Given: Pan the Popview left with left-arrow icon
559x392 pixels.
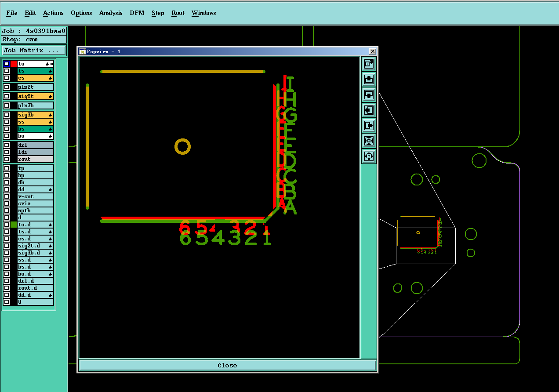Looking at the screenshot, I should click(369, 110).
